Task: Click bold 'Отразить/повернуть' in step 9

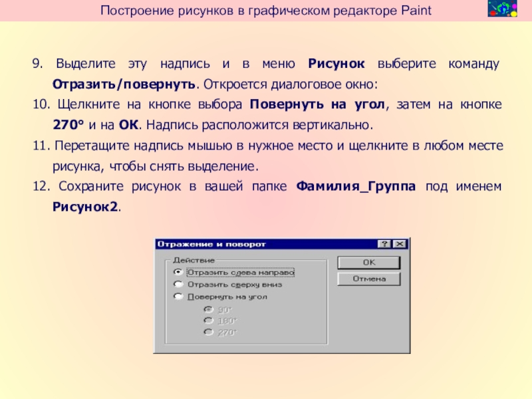Action: pyautogui.click(x=124, y=84)
